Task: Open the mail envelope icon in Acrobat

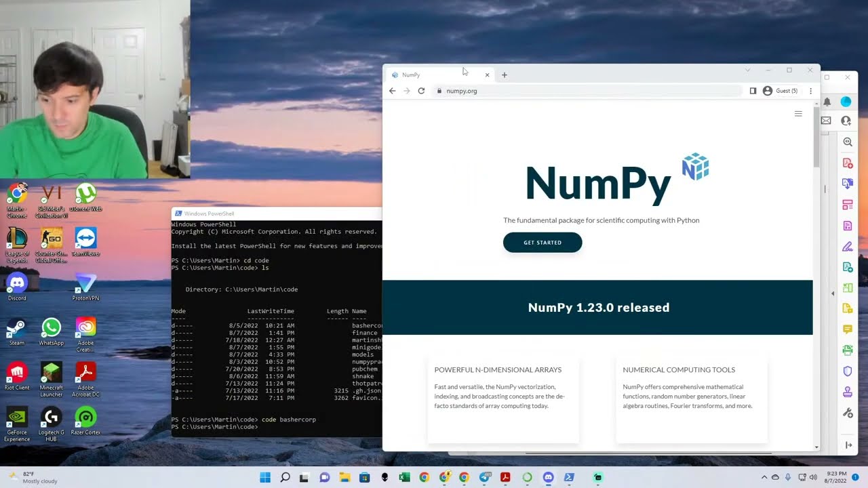Action: point(826,121)
